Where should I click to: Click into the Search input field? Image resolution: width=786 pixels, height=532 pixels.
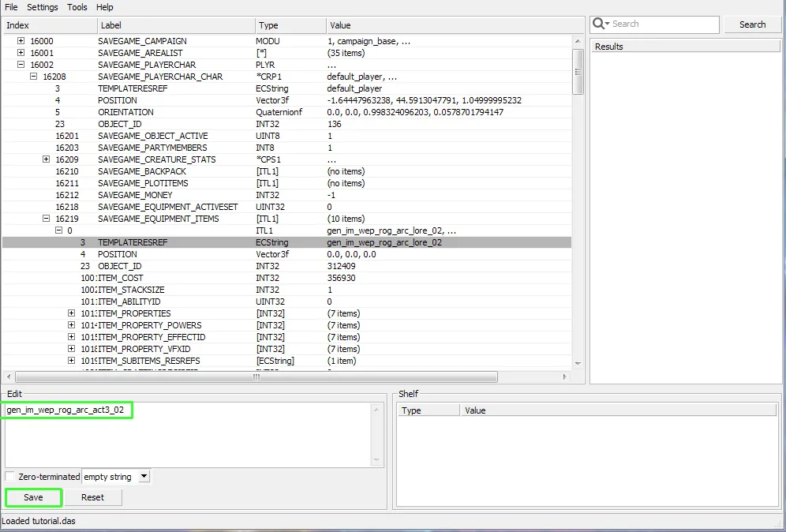click(663, 24)
